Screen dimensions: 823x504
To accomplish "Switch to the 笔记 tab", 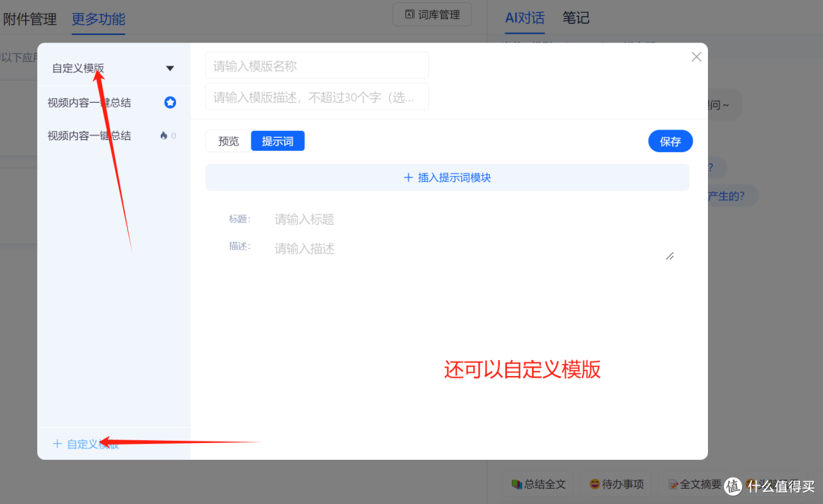I will click(576, 18).
